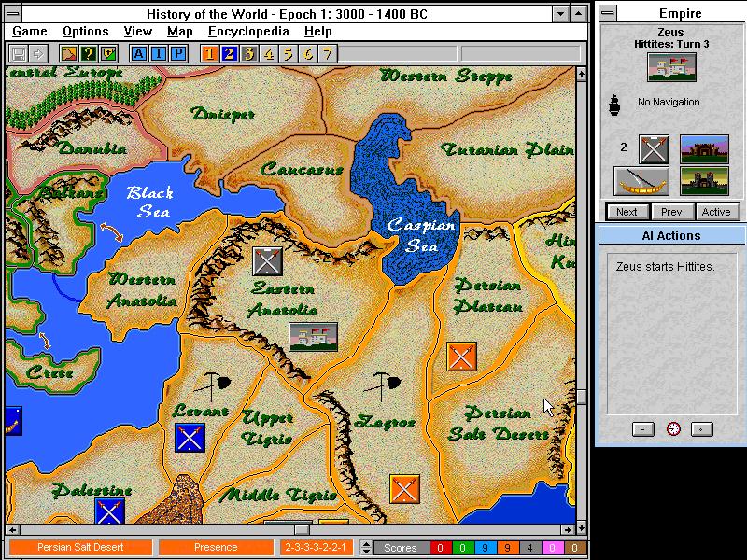The height and width of the screenshot is (560, 747).
Task: Click the 2-3-3-3-2-2-1 status field
Action: click(316, 547)
